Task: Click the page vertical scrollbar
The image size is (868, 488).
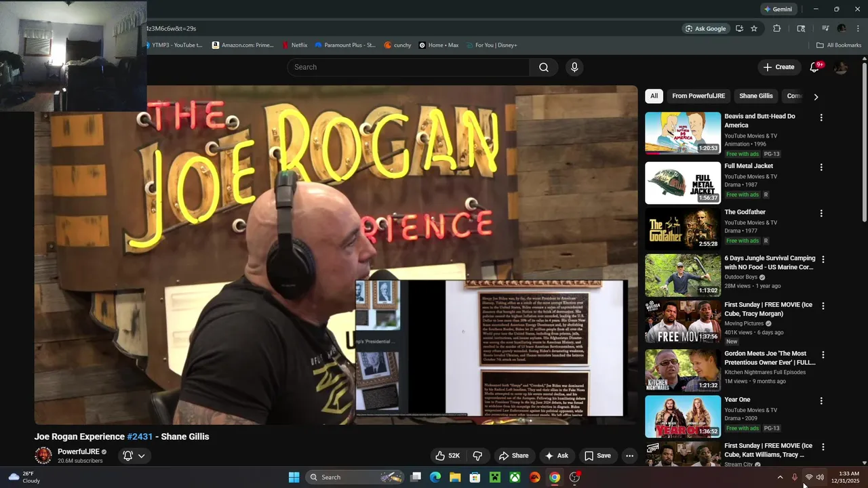Action: click(864, 142)
